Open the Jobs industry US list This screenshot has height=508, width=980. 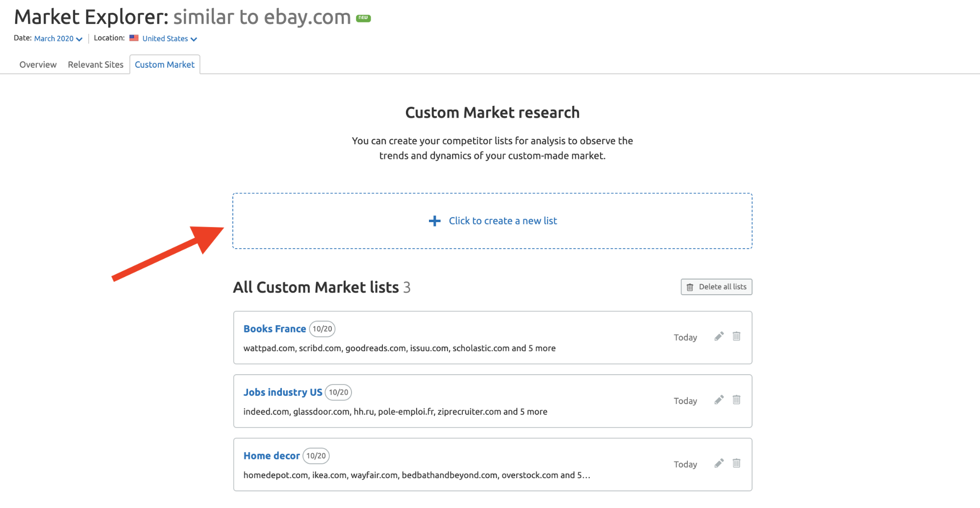pyautogui.click(x=283, y=392)
